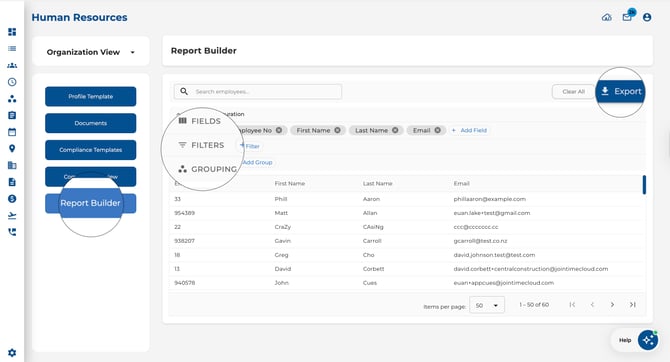Click the Search employees input field
The width and height of the screenshot is (670, 362).
pos(258,91)
